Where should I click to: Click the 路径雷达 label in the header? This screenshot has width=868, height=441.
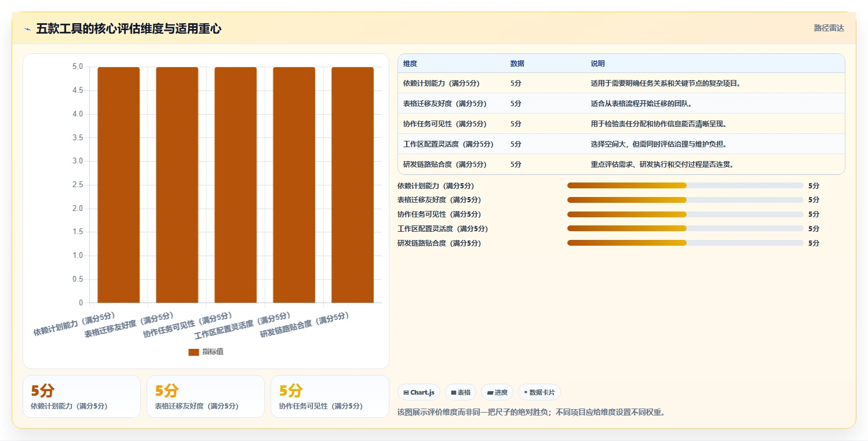pyautogui.click(x=829, y=28)
